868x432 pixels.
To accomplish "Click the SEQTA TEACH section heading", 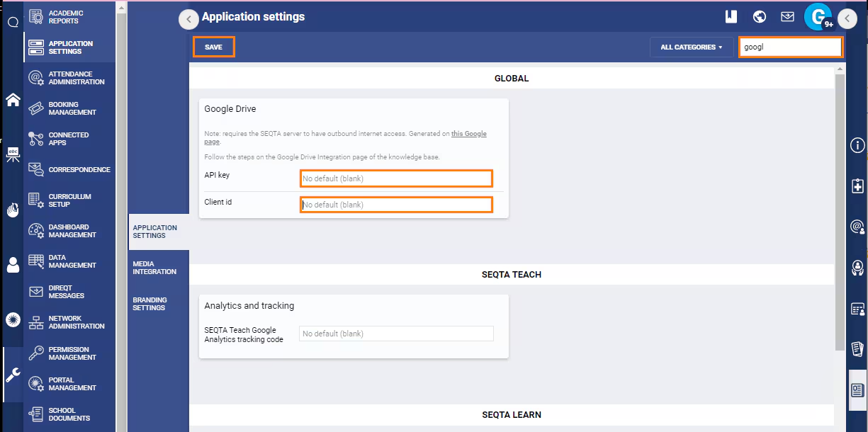I will click(512, 275).
